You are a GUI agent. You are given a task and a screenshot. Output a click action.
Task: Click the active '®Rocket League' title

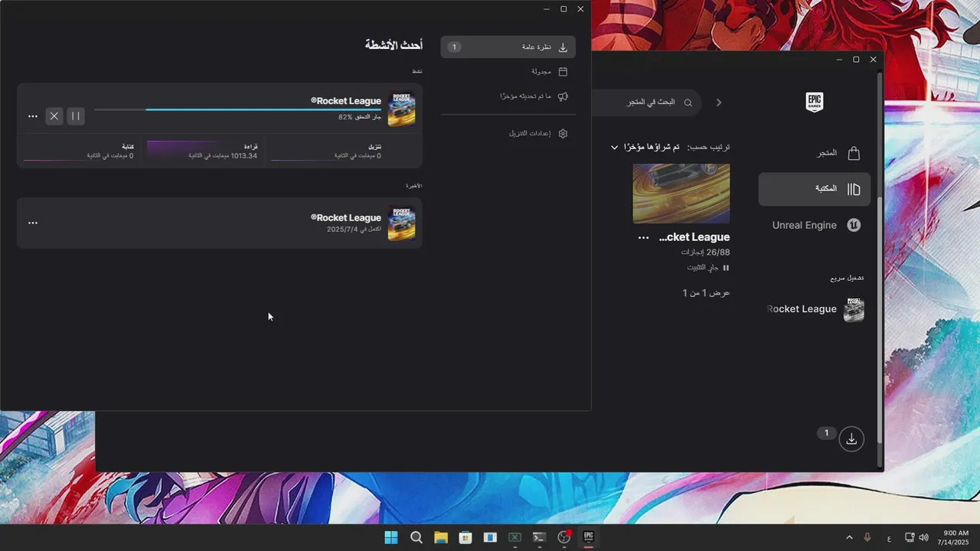point(346,101)
